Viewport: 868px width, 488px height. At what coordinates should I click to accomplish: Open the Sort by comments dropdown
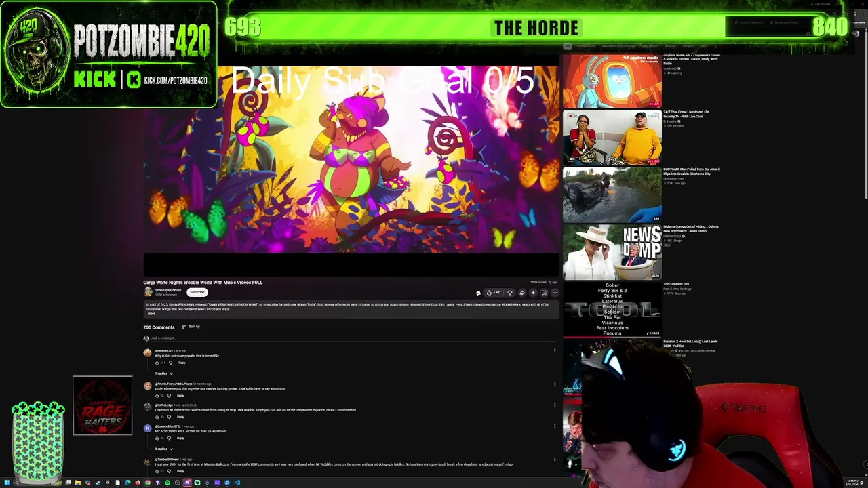click(x=191, y=327)
